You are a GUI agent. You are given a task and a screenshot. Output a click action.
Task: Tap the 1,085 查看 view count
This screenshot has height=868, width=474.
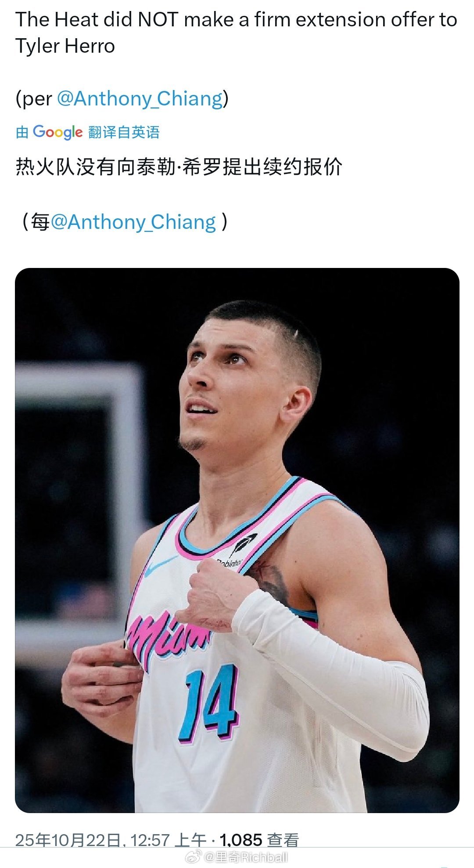(x=259, y=839)
